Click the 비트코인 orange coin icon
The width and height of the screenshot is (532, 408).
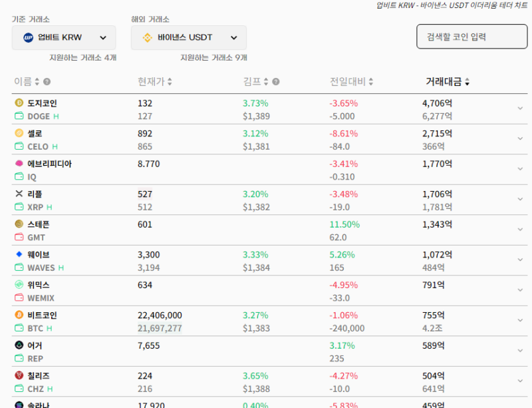(x=19, y=315)
